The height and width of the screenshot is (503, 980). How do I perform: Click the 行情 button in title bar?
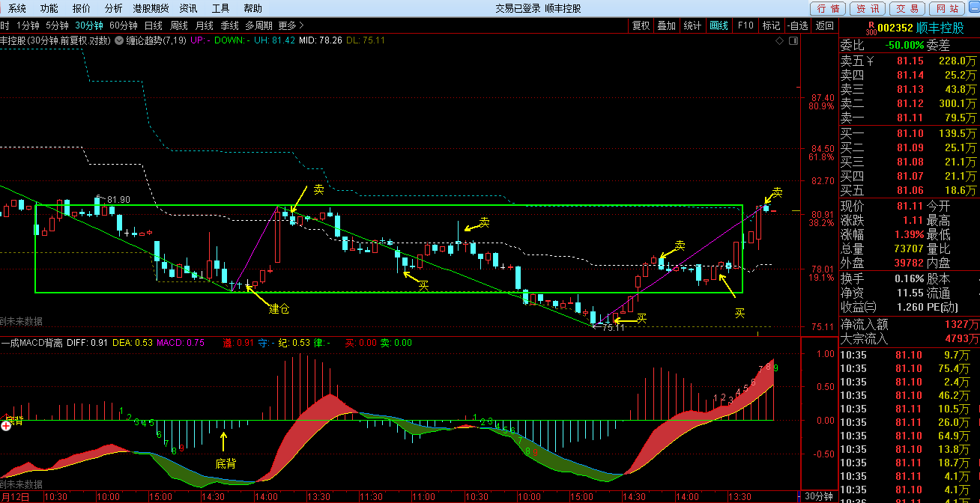point(828,8)
